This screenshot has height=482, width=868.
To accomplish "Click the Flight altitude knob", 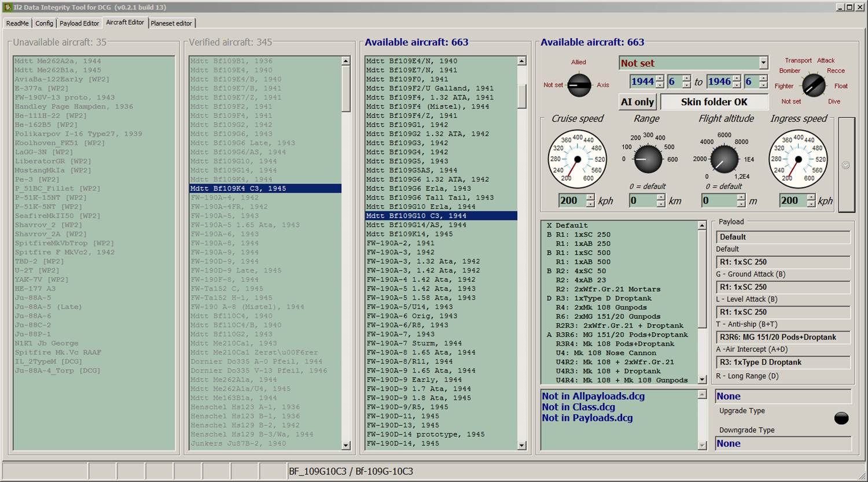I will tap(724, 159).
